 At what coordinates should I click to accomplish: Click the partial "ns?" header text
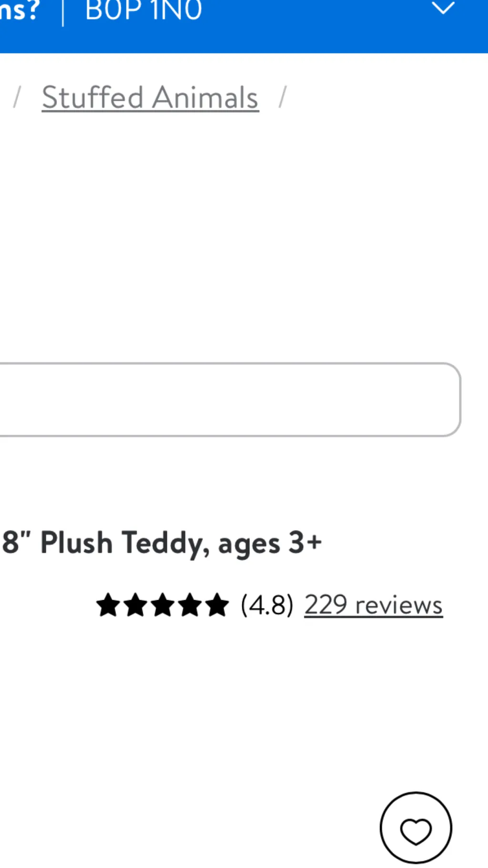[19, 10]
